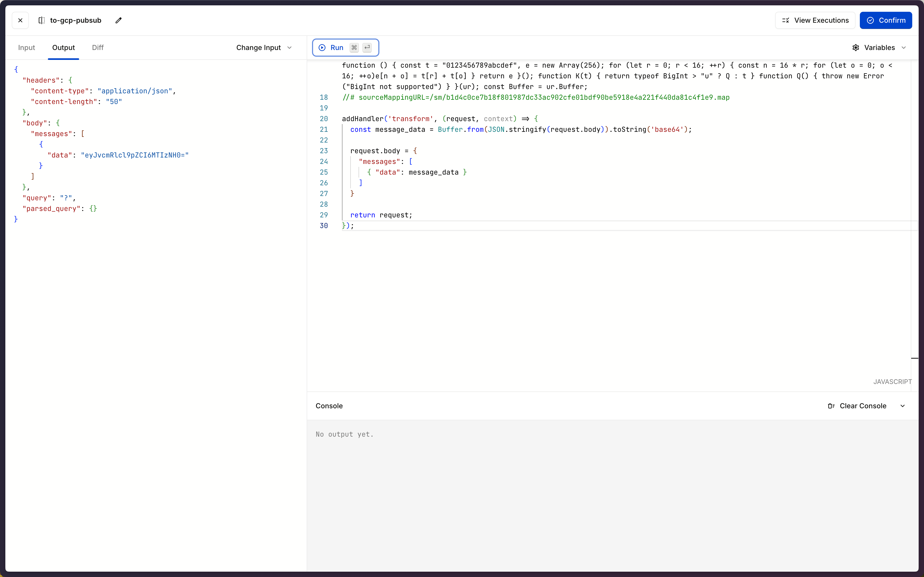Viewport: 924px width, 577px height.
Task: Click the Clear Console icon
Action: point(831,406)
